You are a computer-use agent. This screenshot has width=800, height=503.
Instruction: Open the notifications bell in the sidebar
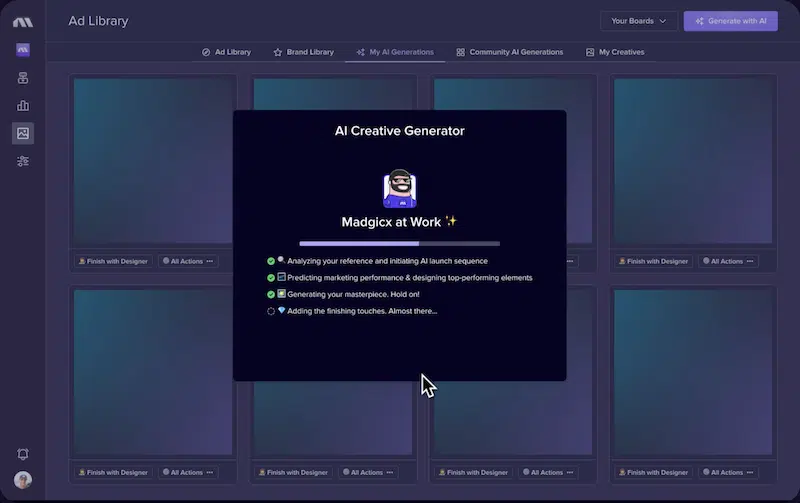coord(23,454)
